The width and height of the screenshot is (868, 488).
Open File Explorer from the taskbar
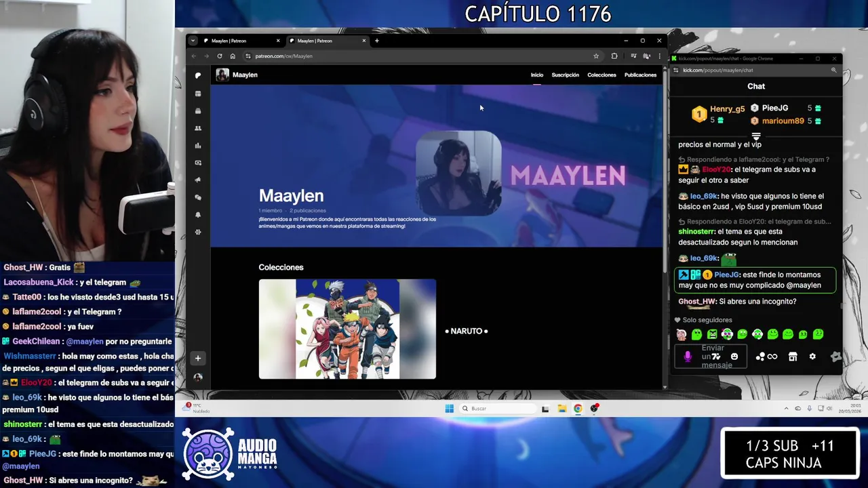pos(561,408)
